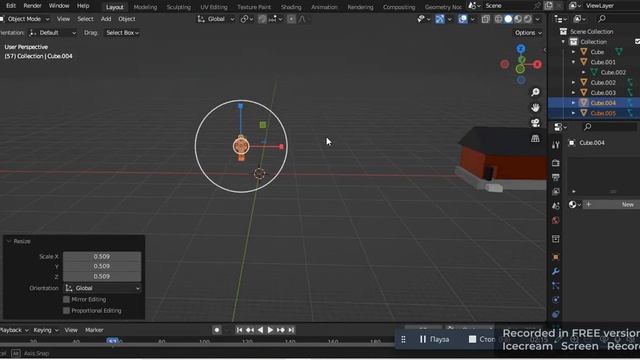Open the Physics properties tab
The image size is (640, 360).
[x=556, y=300]
